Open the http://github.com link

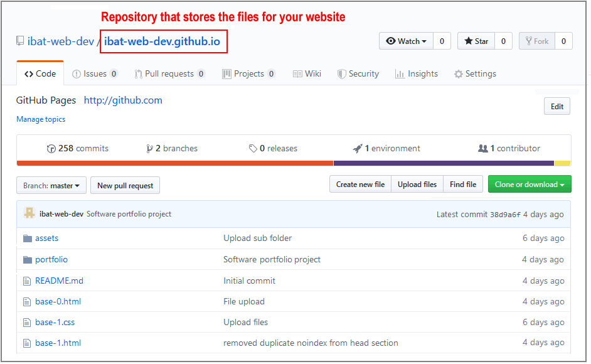click(123, 100)
